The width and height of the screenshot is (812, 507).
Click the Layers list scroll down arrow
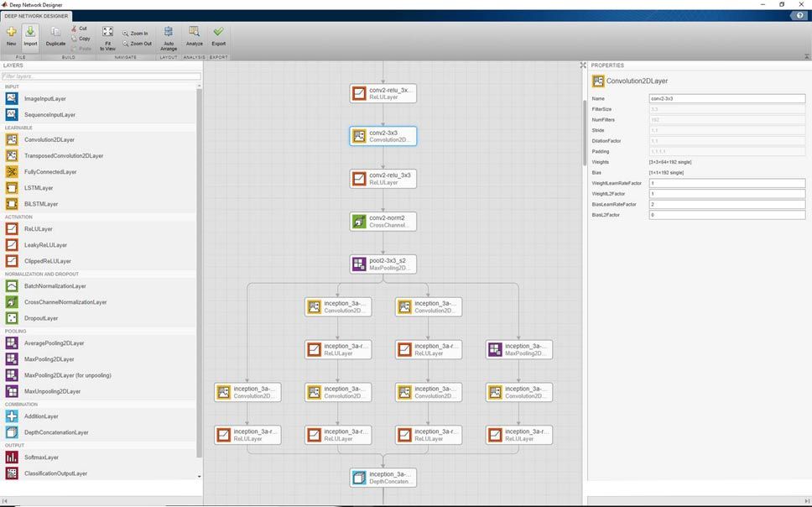coord(199,476)
